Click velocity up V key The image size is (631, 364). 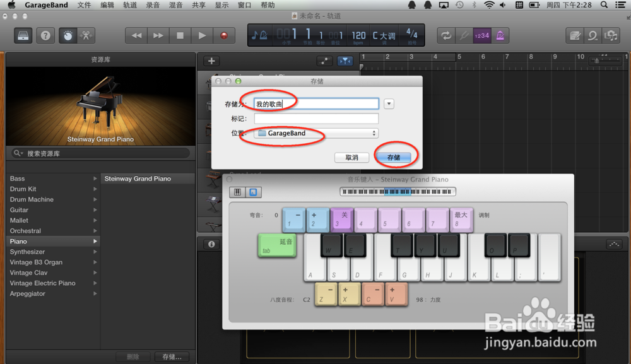(396, 295)
